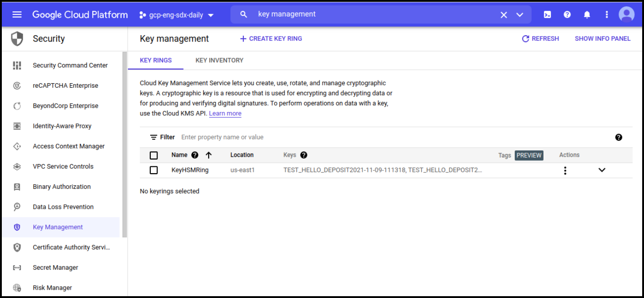Switch to the KEY INVENTORY tab
The height and width of the screenshot is (298, 644).
[x=219, y=60]
